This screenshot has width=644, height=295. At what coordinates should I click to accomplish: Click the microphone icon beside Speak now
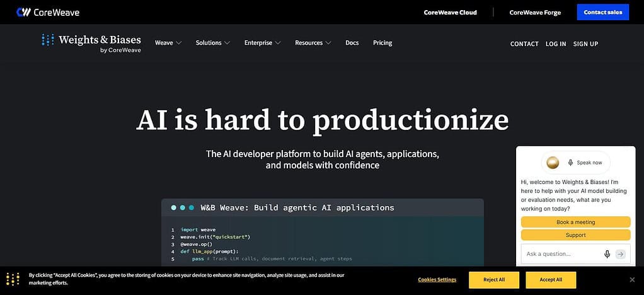pos(570,162)
